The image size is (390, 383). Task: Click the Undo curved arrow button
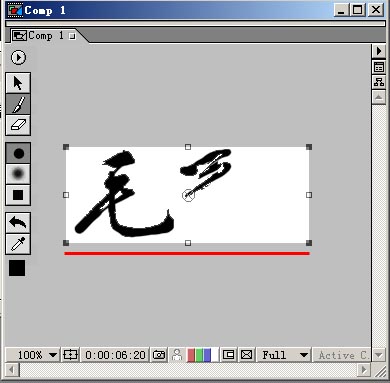pos(18,223)
